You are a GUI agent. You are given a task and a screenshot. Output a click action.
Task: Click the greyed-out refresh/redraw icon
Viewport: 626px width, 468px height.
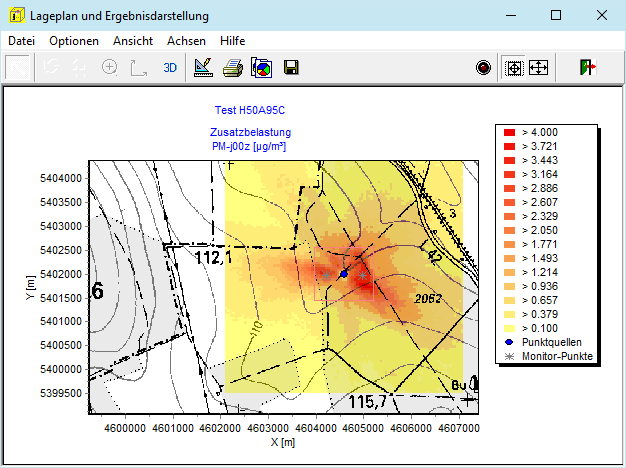point(51,67)
